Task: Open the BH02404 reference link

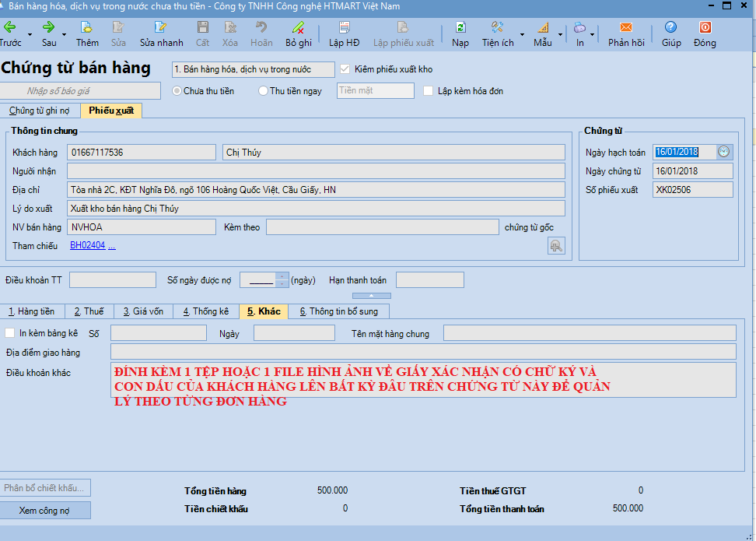Action: 87,246
